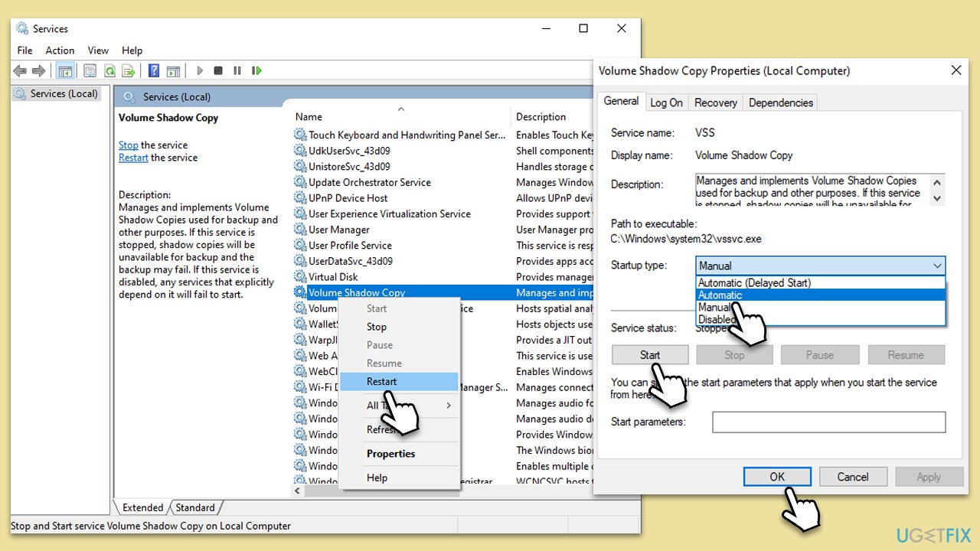The height and width of the screenshot is (551, 980).
Task: Click gear icon beside UdkUserSvc_43d09
Action: point(300,151)
